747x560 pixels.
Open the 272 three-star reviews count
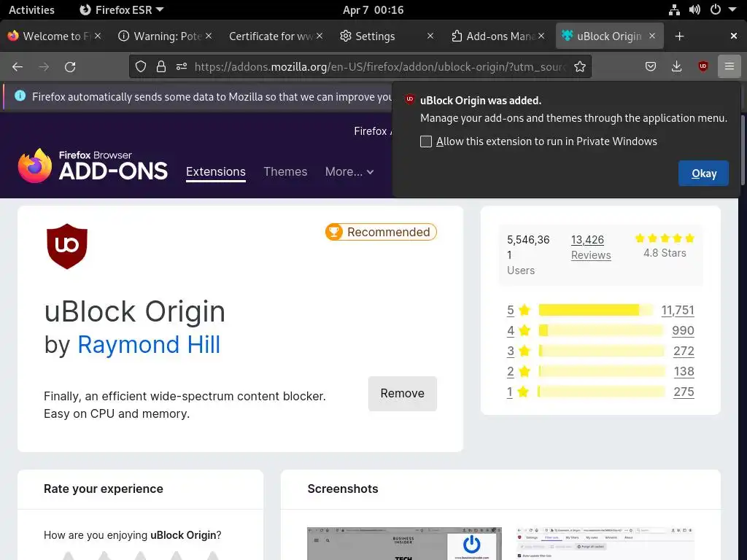(684, 351)
